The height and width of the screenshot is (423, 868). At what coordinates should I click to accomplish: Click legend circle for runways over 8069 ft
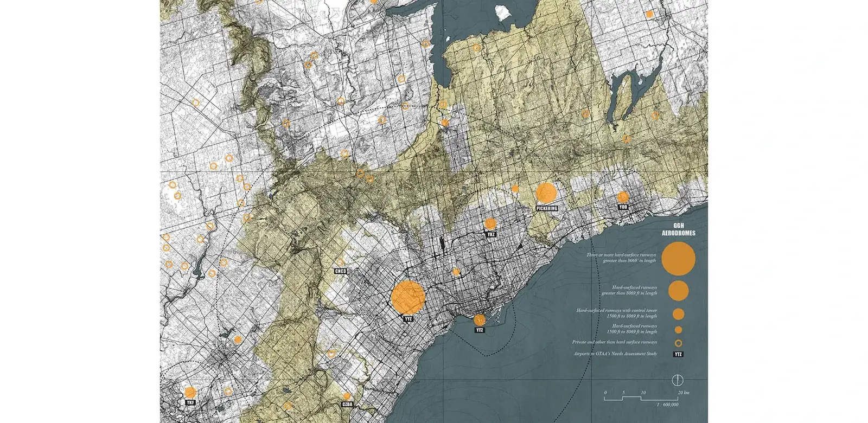tap(678, 291)
